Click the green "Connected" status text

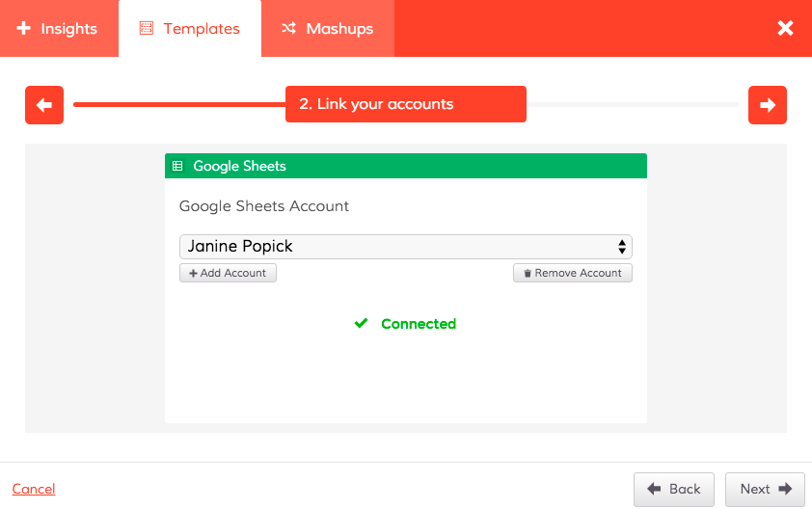click(x=419, y=324)
